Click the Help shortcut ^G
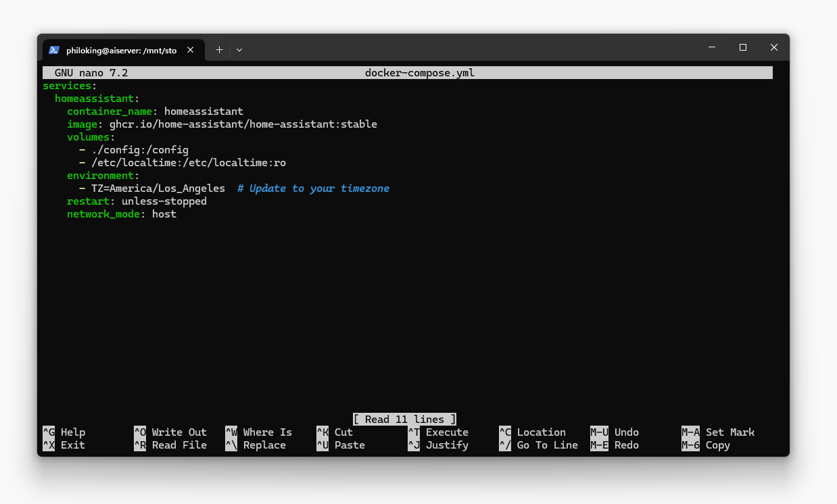The width and height of the screenshot is (837, 504). (x=66, y=432)
